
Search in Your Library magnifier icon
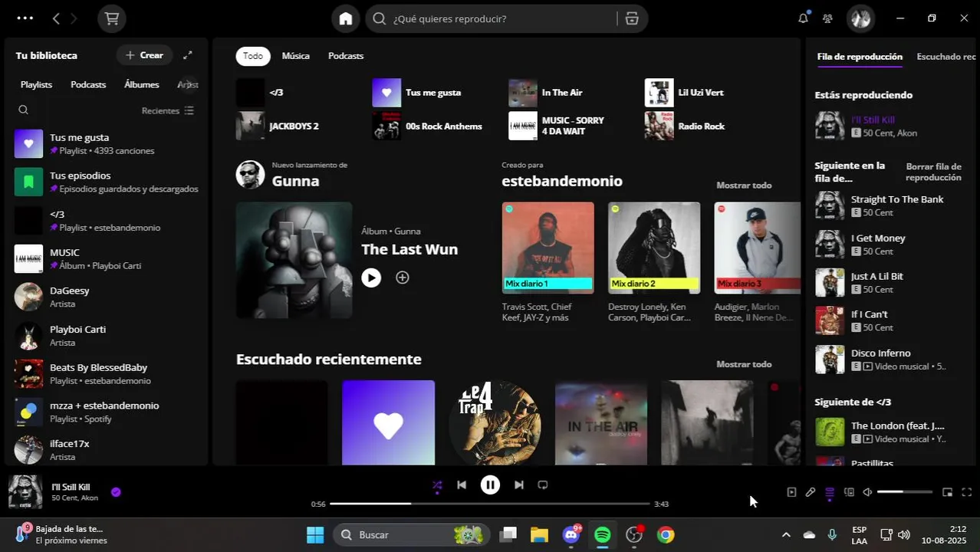coord(23,110)
